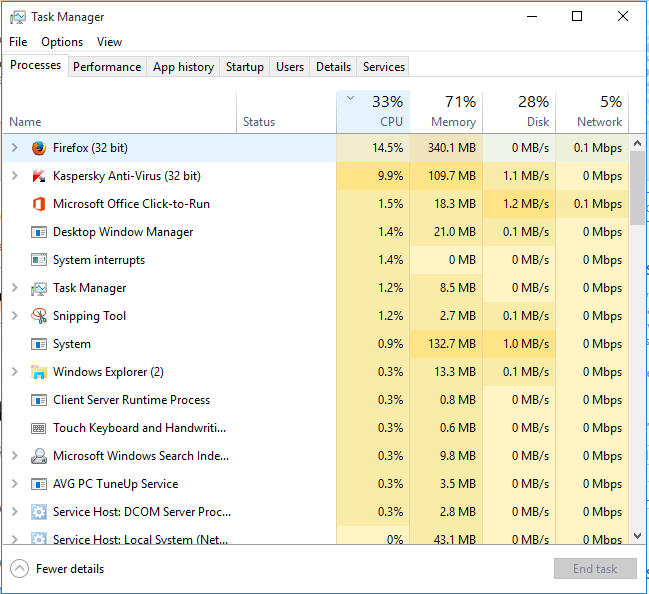Expand Service Host: DCOM Server Process row
This screenshot has width=649, height=594.
pyautogui.click(x=15, y=512)
